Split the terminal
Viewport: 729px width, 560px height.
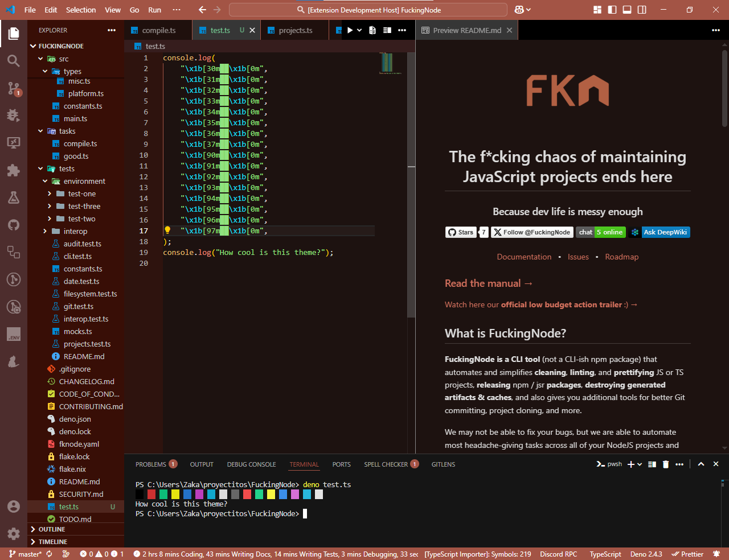tap(652, 464)
